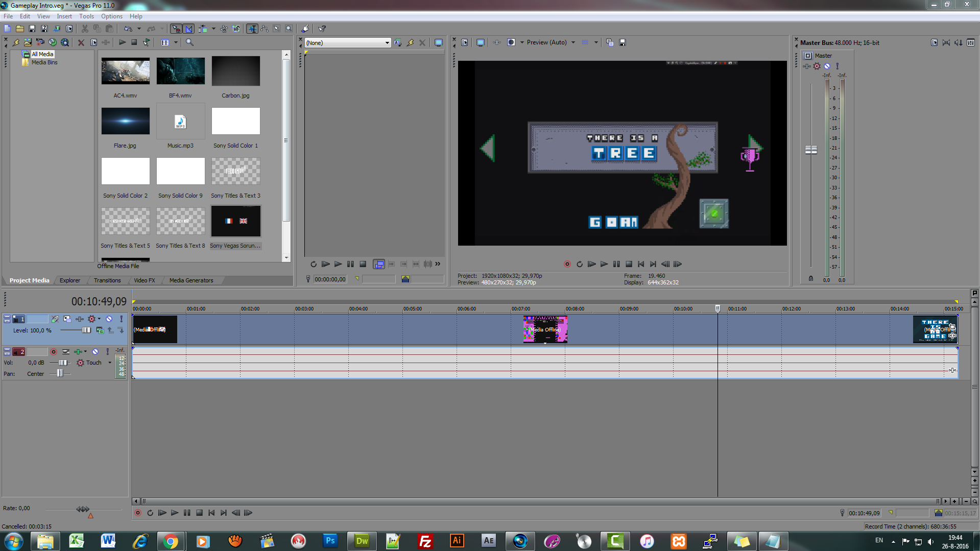Screen dimensions: 980x551
Task: Open Track Motion on video track 1
Action: [67, 319]
